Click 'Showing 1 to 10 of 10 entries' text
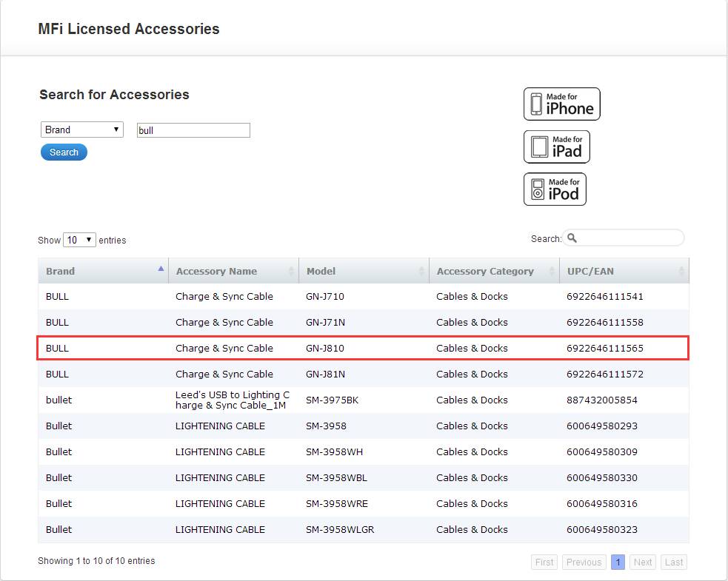Viewport: 728px width, 581px height. tap(96, 560)
